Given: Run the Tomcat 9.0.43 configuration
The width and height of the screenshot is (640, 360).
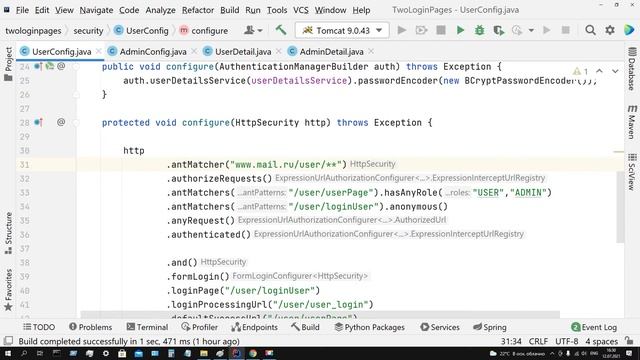Looking at the screenshot, I should pyautogui.click(x=460, y=30).
